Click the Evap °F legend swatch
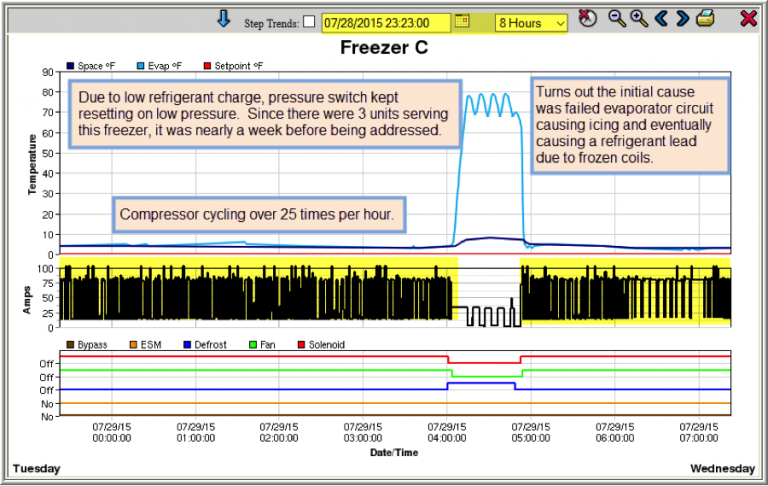768x486 pixels. click(x=141, y=66)
